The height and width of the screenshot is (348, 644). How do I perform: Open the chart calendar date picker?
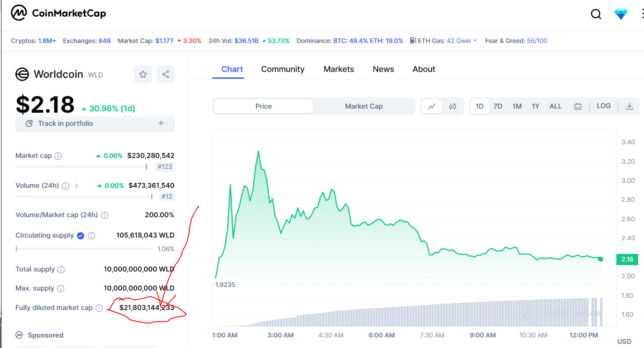pyautogui.click(x=578, y=106)
